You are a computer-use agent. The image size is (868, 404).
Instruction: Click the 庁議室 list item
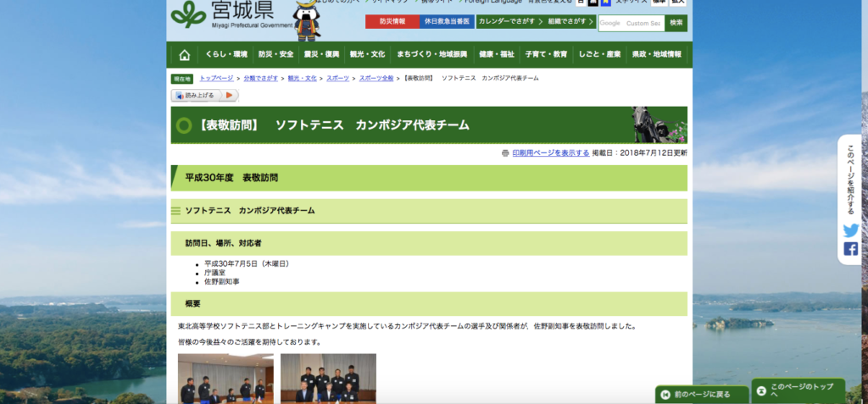coord(214,273)
